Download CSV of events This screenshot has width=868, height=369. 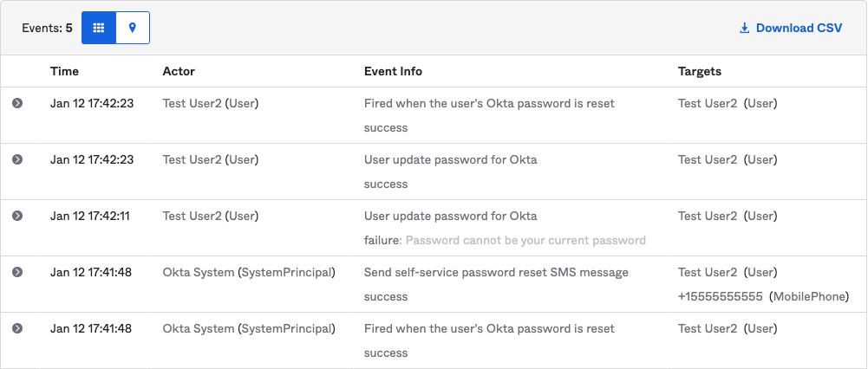click(798, 28)
